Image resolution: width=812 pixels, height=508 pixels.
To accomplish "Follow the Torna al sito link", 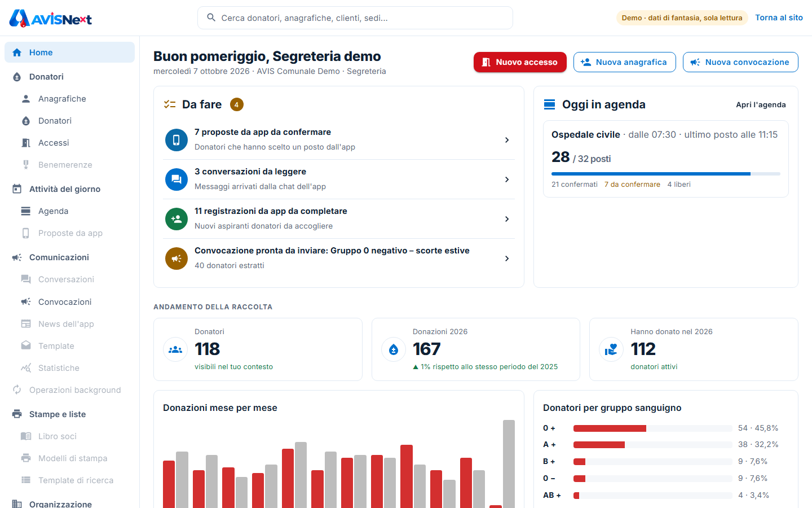I will [x=779, y=17].
